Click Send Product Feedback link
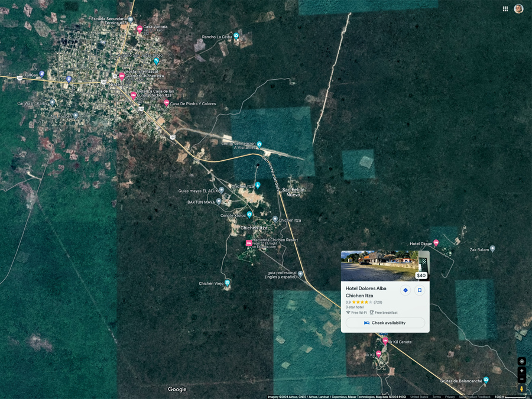Viewport: 532px width, 399px height. click(x=474, y=397)
